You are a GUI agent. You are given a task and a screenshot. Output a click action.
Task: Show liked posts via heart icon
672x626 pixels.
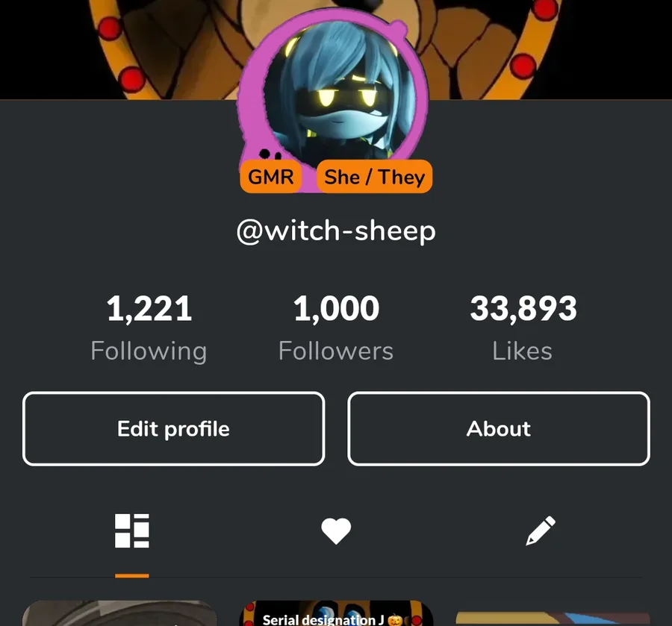click(x=336, y=531)
